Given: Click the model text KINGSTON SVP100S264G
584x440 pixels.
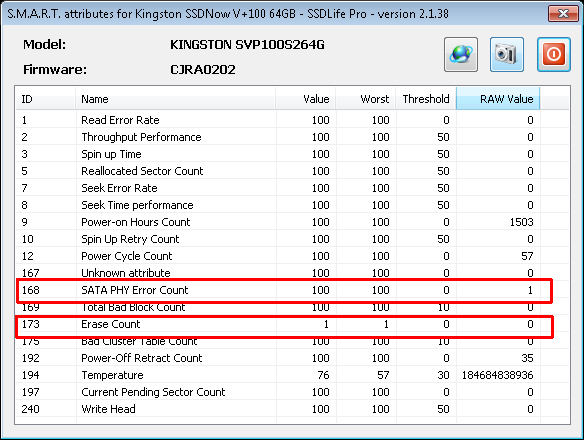Looking at the screenshot, I should click(x=247, y=45).
